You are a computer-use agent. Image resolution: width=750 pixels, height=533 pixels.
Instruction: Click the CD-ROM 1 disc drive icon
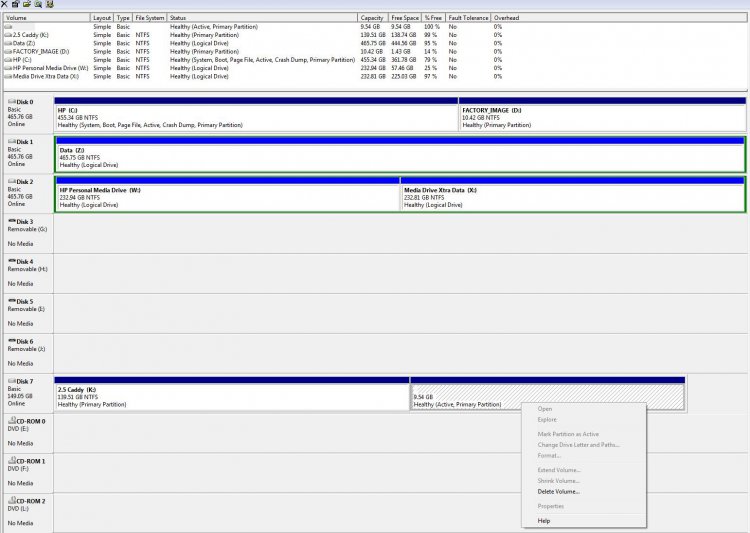(12, 460)
